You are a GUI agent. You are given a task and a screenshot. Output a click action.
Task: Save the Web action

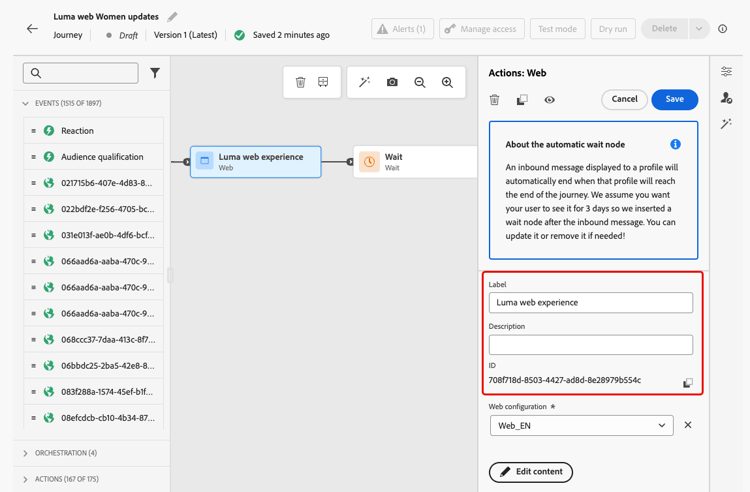pos(674,99)
